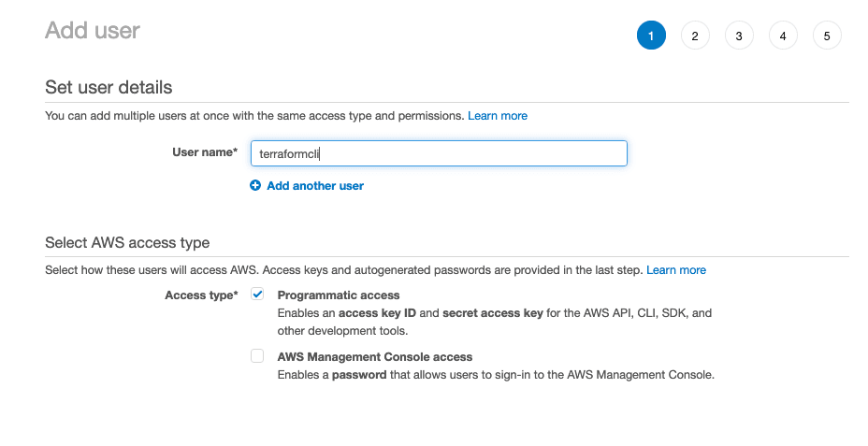Screen dimensions: 868x446
Task: Skip to step 5 circle indicator
Action: [827, 36]
